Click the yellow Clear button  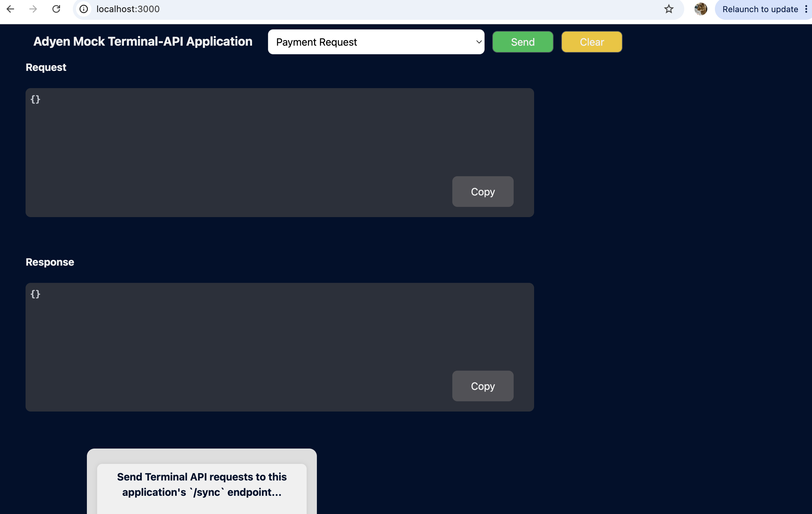click(x=592, y=42)
